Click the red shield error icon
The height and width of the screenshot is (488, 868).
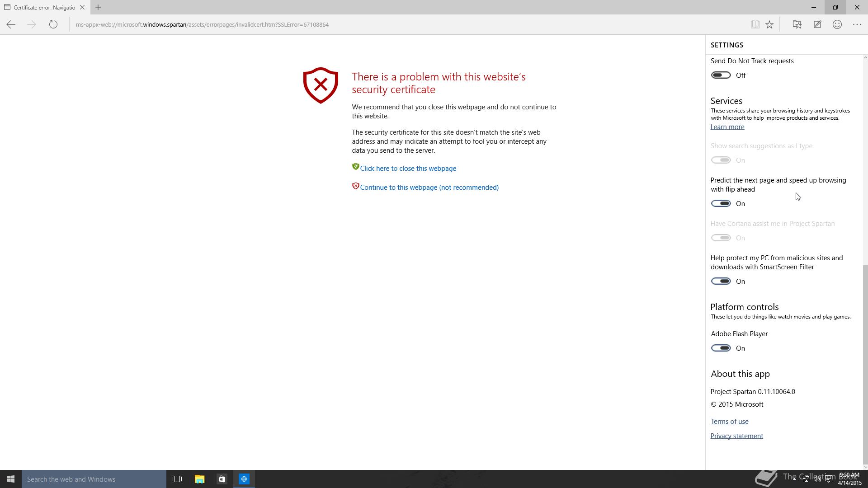coord(321,85)
